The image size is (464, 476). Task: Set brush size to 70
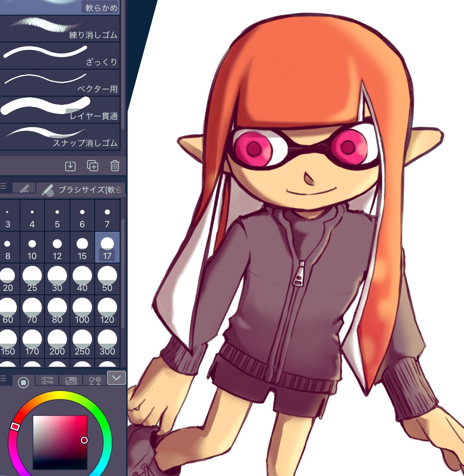coord(32,311)
